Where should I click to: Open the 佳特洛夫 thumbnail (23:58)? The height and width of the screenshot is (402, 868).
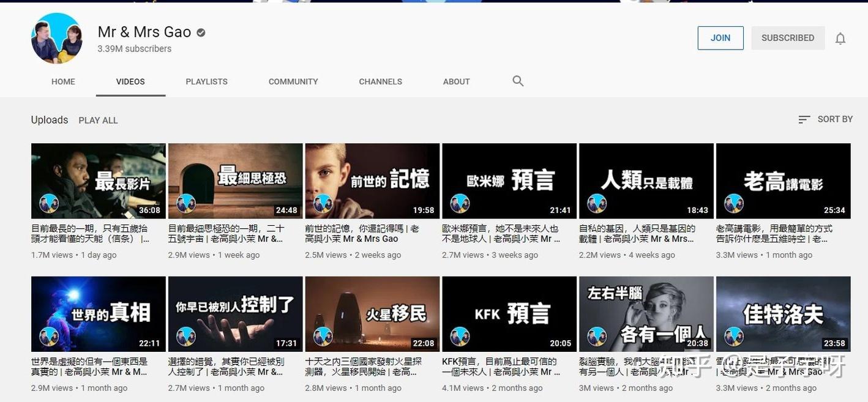(x=784, y=314)
